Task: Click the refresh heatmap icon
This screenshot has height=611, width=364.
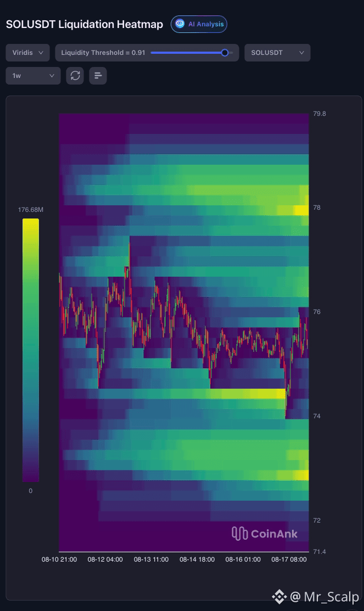Action: click(x=75, y=76)
